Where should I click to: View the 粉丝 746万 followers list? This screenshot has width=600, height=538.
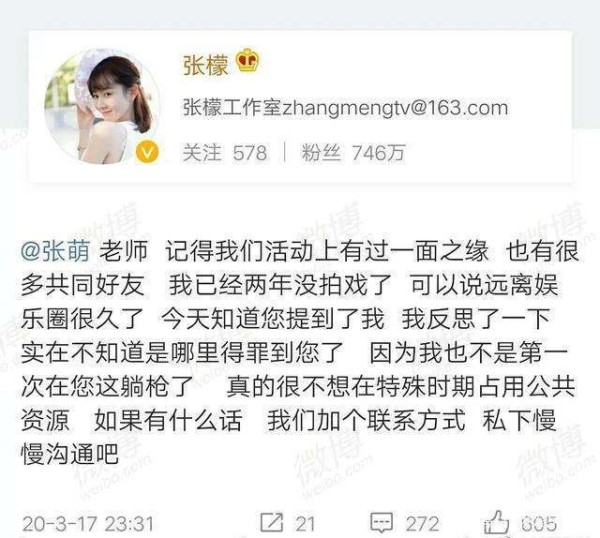353,153
